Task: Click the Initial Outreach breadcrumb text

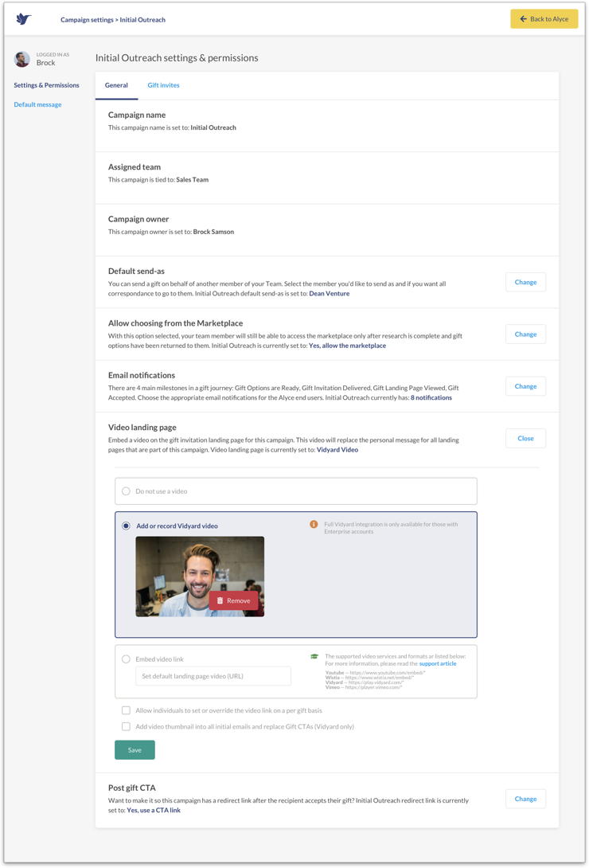Action: [142, 20]
